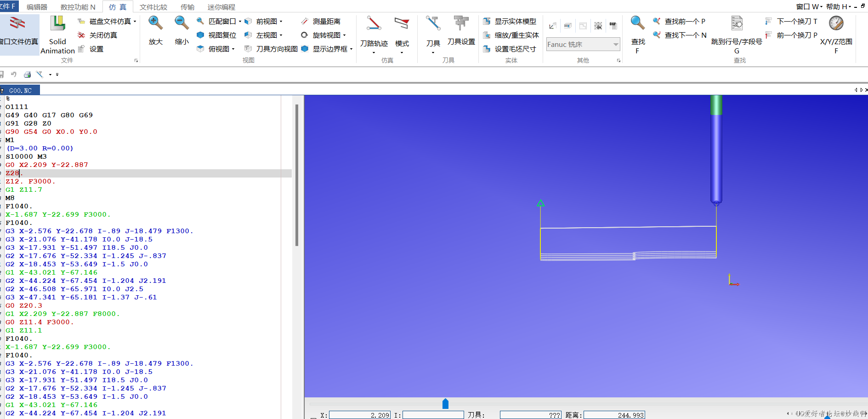Switch to the 数控功能 N ribbon tab
The image size is (868, 419).
pos(78,7)
